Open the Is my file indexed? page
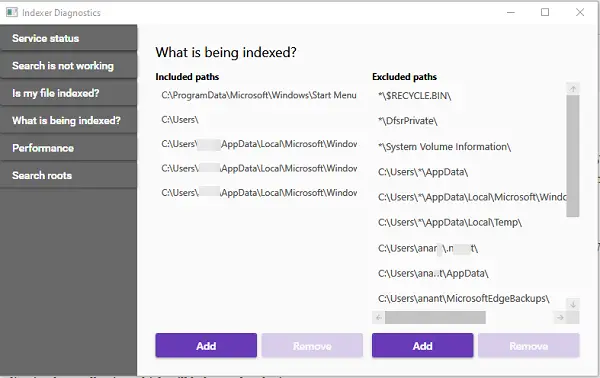This screenshot has height=378, width=600. [x=68, y=93]
